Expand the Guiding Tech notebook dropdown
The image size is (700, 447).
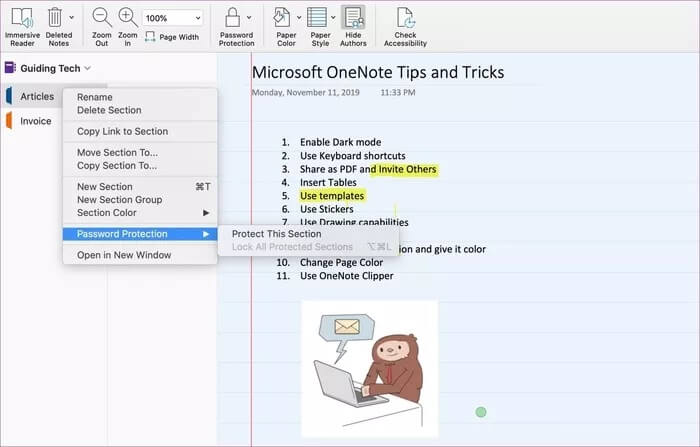coord(88,68)
